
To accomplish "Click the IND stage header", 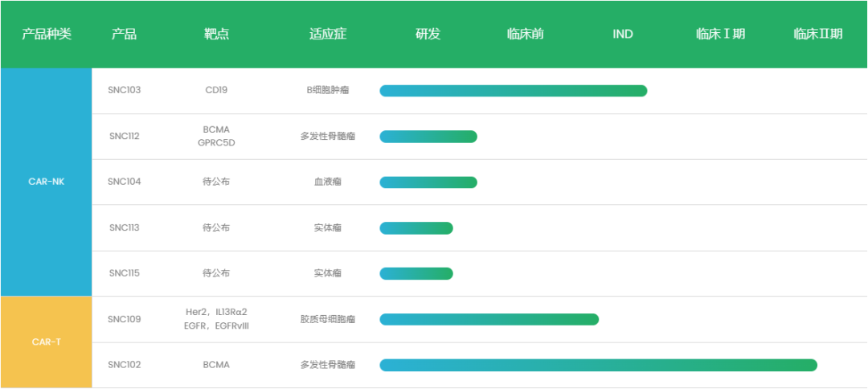I will pos(622,34).
